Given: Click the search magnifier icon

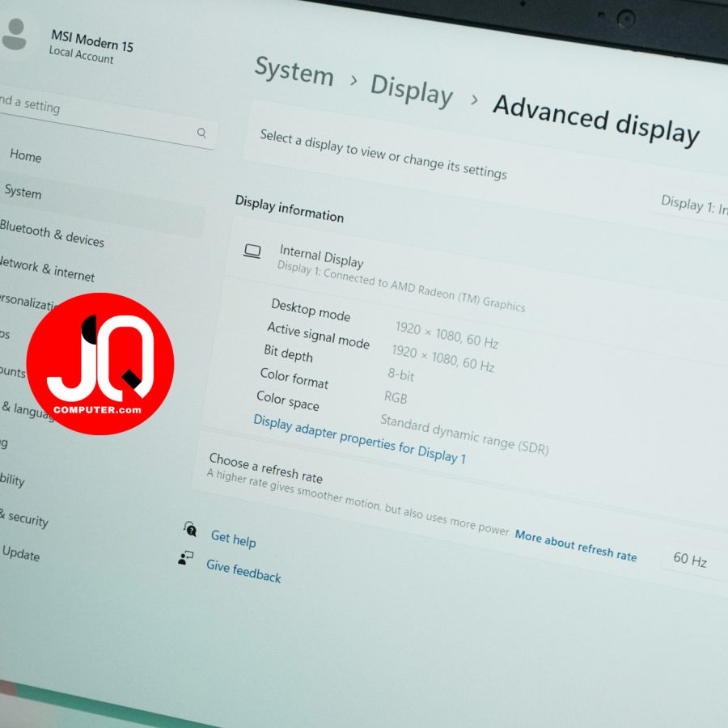Looking at the screenshot, I should click(x=201, y=133).
